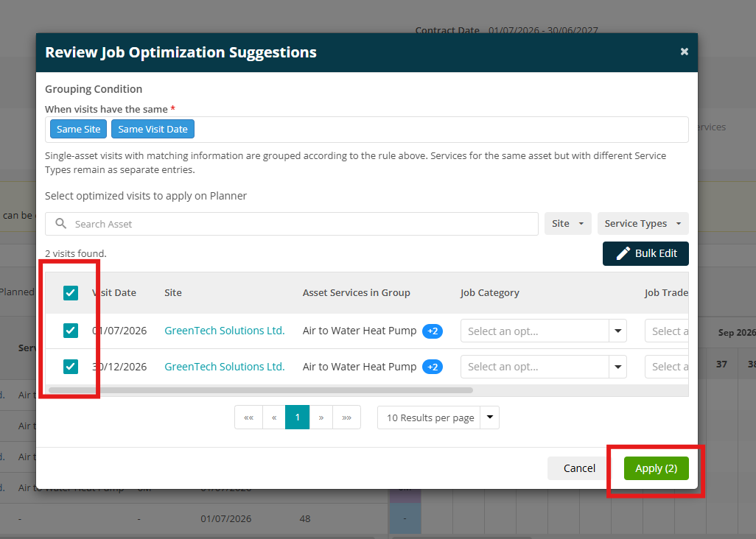The width and height of the screenshot is (756, 539).
Task: Close the Review Job Optimization Suggestions dialog
Action: pyautogui.click(x=685, y=52)
